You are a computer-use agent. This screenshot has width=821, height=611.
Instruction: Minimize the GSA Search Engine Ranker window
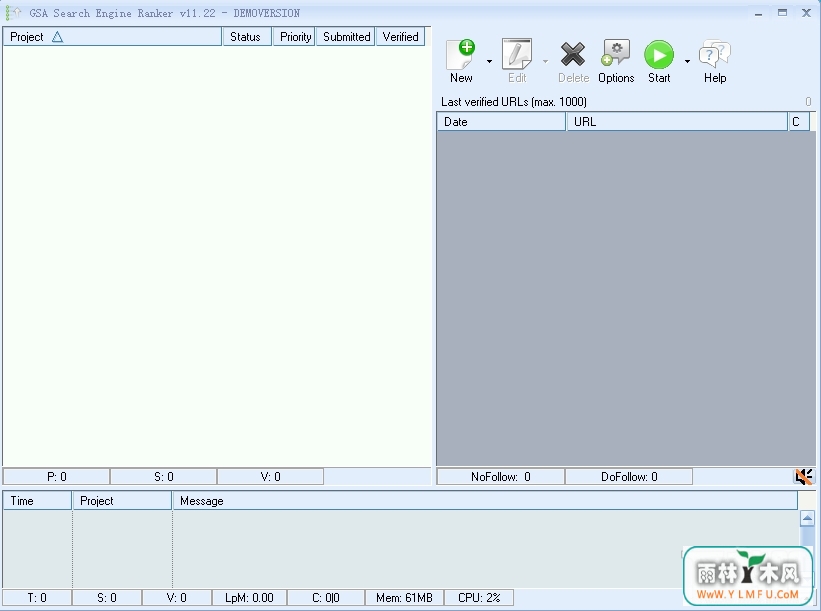pyautogui.click(x=758, y=13)
